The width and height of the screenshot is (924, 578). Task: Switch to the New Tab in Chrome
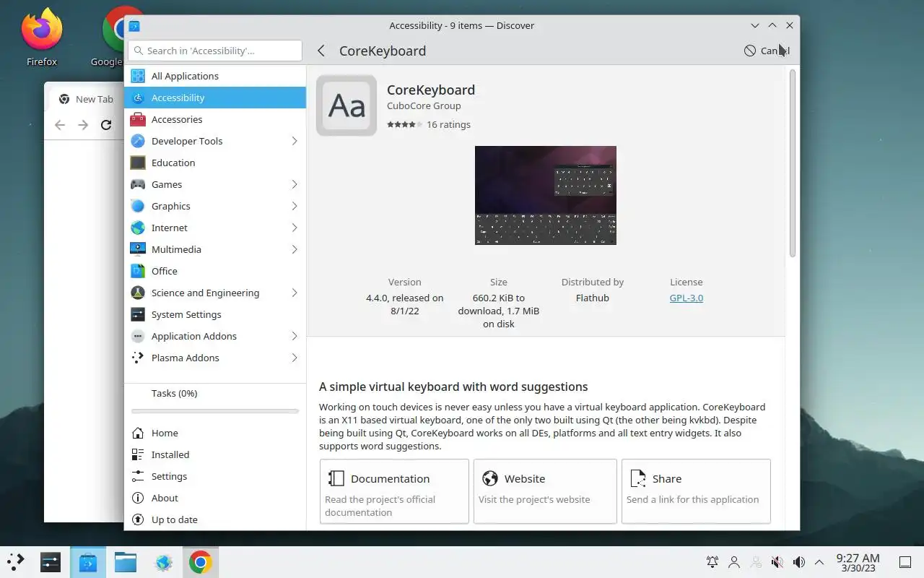point(87,99)
